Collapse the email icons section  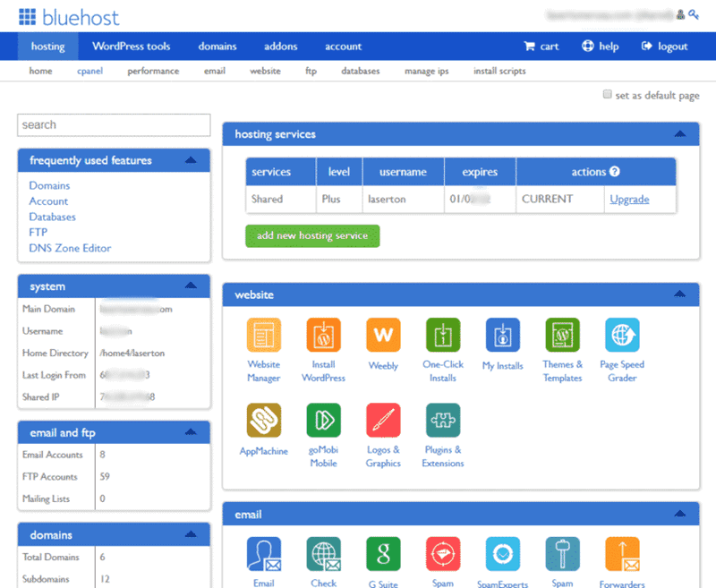pyautogui.click(x=680, y=514)
